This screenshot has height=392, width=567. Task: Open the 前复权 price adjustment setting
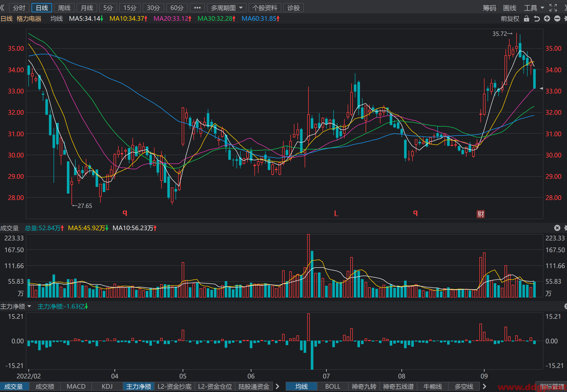(x=510, y=19)
